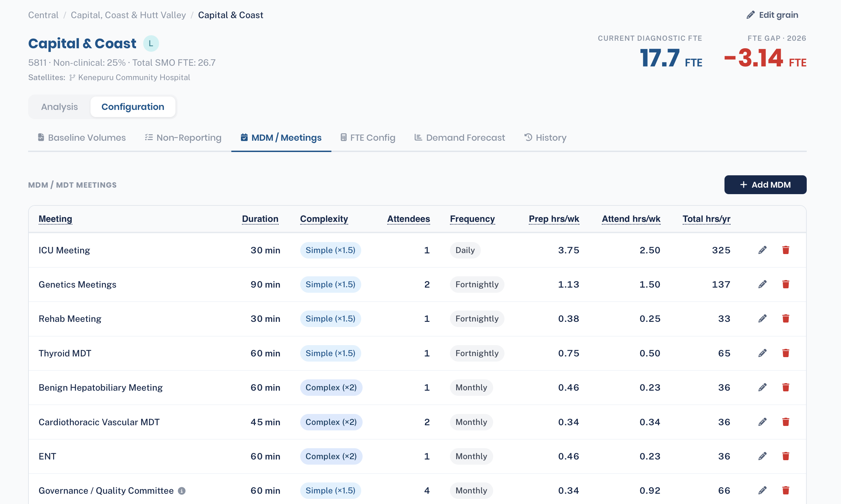Click the Total hrs/yr column header
841x504 pixels.
point(706,219)
